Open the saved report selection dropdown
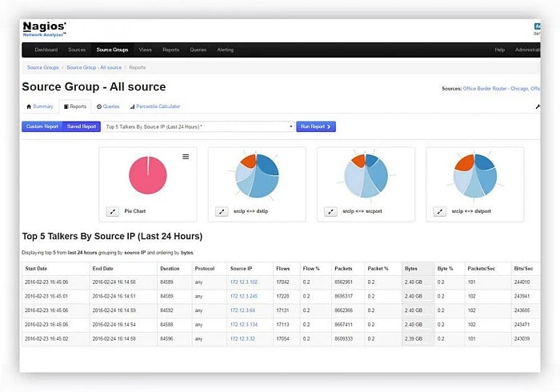 pos(198,126)
